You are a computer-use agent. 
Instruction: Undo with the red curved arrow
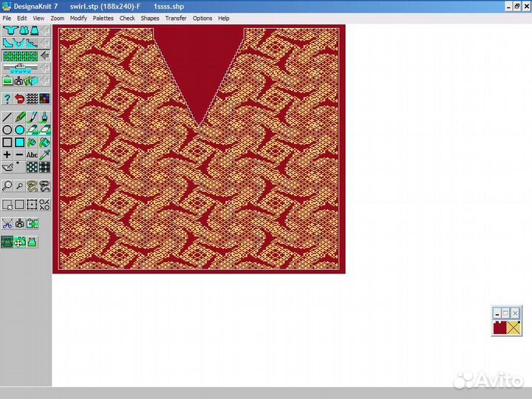point(20,99)
